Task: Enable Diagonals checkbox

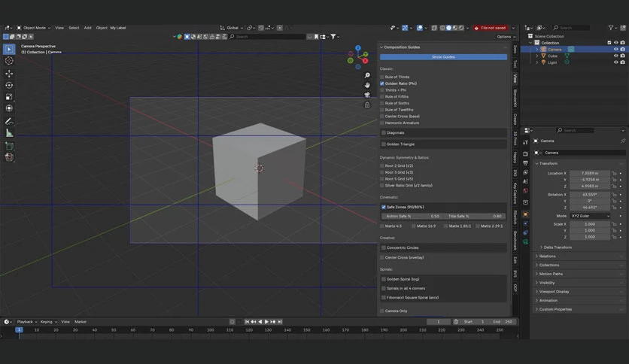Action: click(x=384, y=132)
